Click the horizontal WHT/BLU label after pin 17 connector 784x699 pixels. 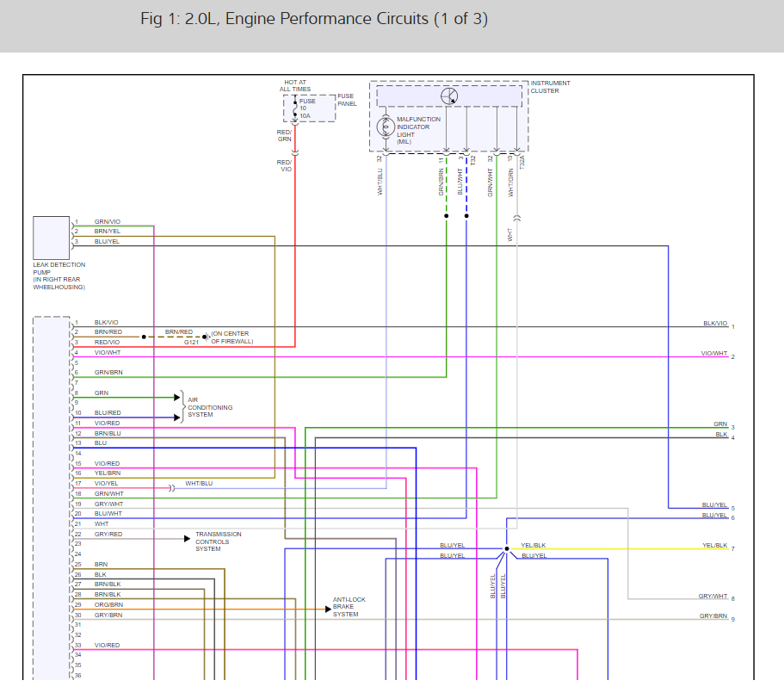click(199, 484)
